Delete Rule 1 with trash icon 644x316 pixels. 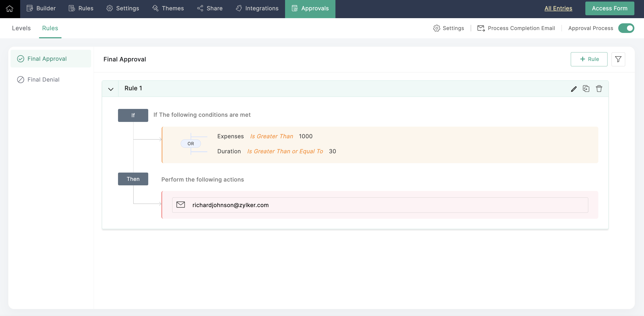point(599,89)
